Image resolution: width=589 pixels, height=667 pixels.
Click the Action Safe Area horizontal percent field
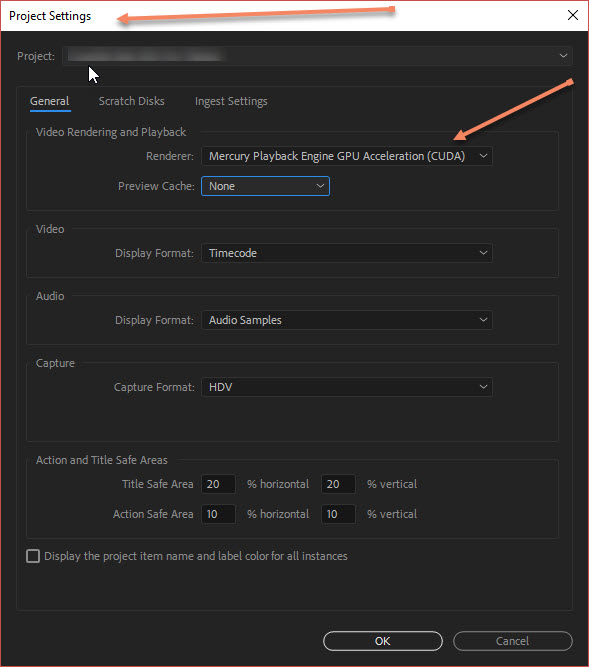(218, 514)
